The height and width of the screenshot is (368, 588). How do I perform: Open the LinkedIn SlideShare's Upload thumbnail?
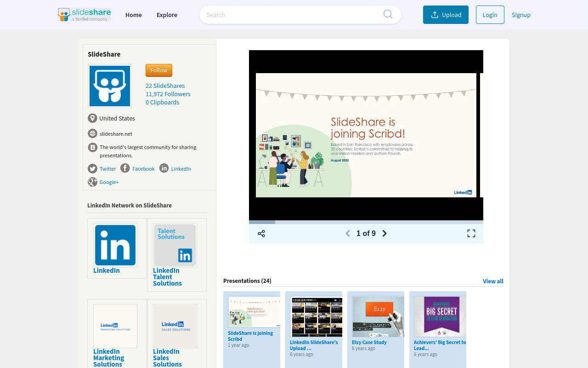point(316,316)
